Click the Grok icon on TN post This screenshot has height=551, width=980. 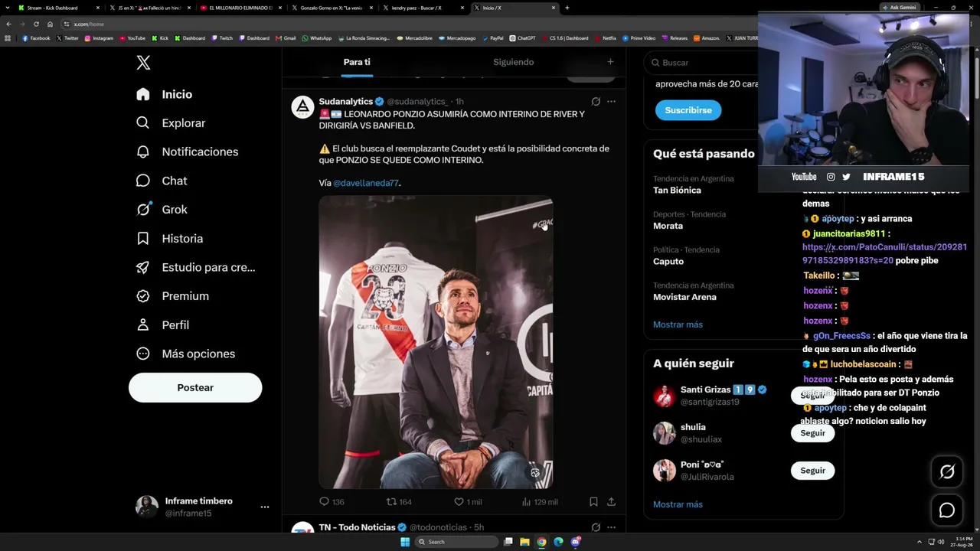(x=596, y=527)
